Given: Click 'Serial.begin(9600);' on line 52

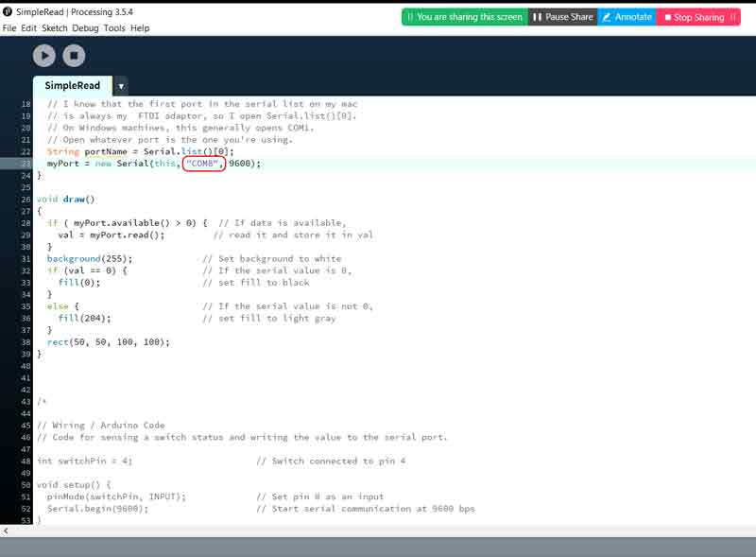Looking at the screenshot, I should 98,509.
